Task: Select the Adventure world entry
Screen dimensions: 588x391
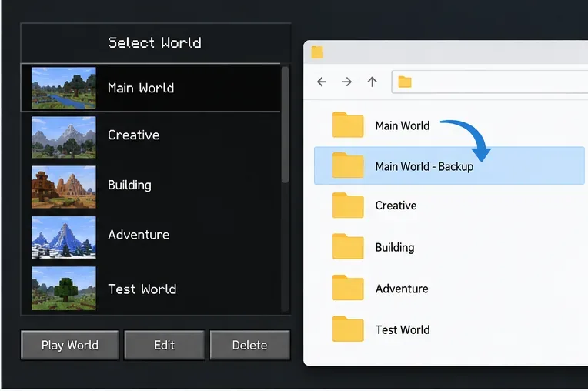Action: [150, 236]
